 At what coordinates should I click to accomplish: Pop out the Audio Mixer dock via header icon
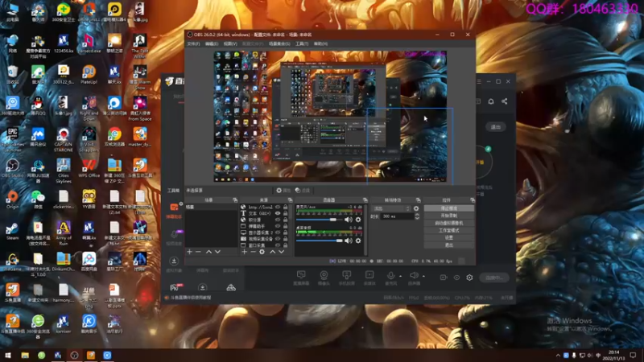click(365, 200)
